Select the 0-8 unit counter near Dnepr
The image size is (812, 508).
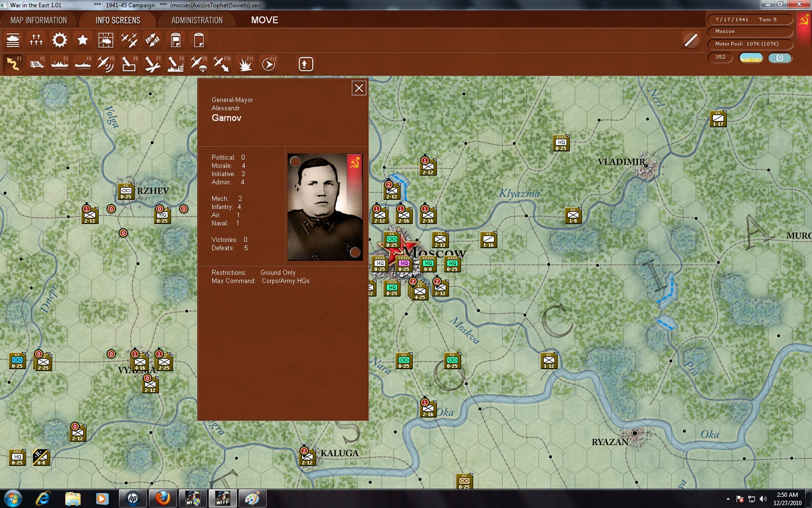pyautogui.click(x=41, y=458)
